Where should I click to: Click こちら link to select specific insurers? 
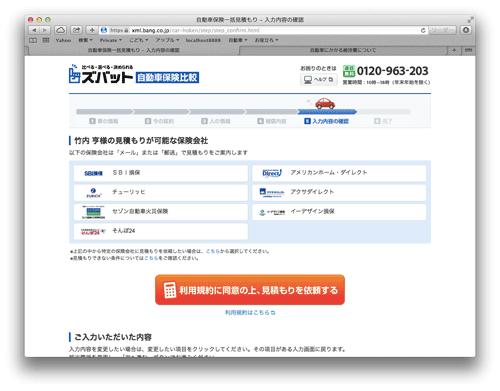tap(213, 251)
